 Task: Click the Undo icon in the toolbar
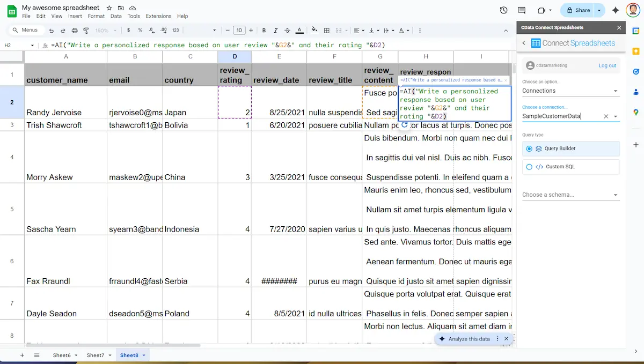click(x=52, y=30)
